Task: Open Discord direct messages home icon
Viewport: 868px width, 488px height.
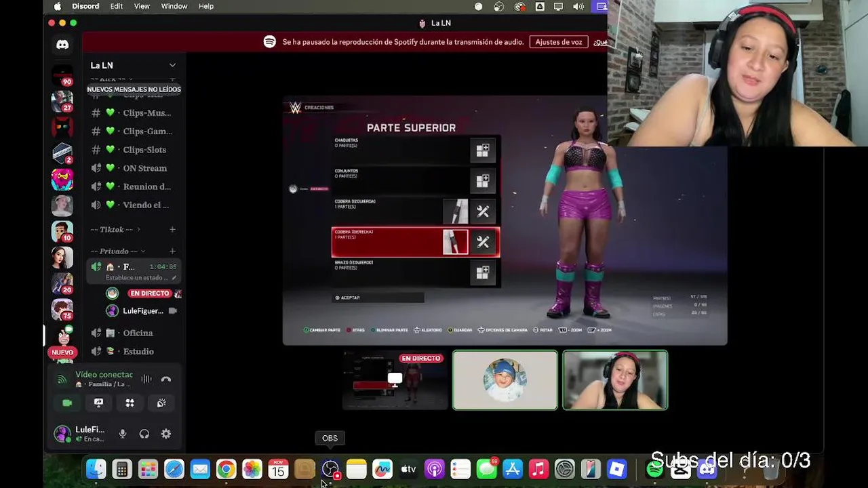Action: [62, 45]
